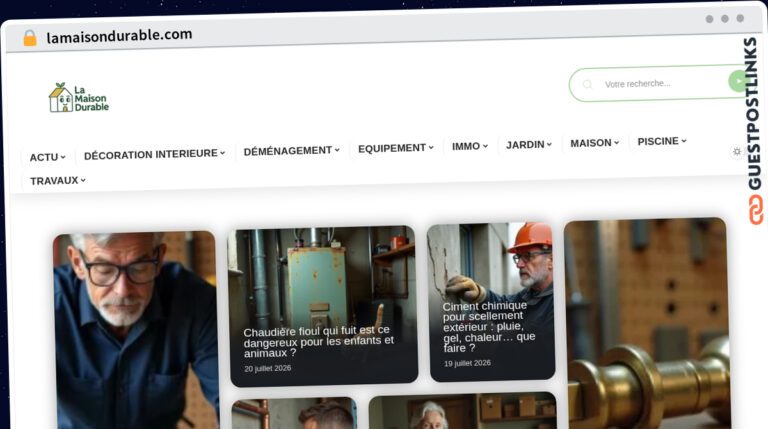Image resolution: width=768 pixels, height=429 pixels.
Task: Expand the JARDIN chevron
Action: tap(549, 144)
